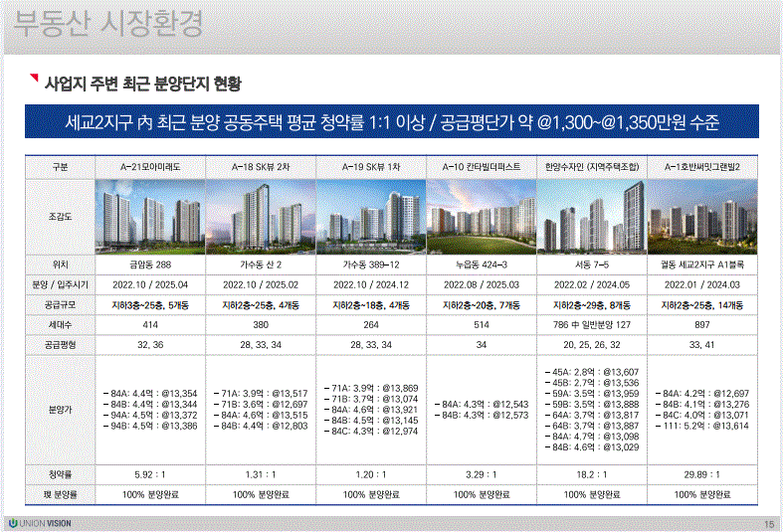Click supply size cell 32, 36
Image resolution: width=783 pixels, height=532 pixels.
[150, 345]
